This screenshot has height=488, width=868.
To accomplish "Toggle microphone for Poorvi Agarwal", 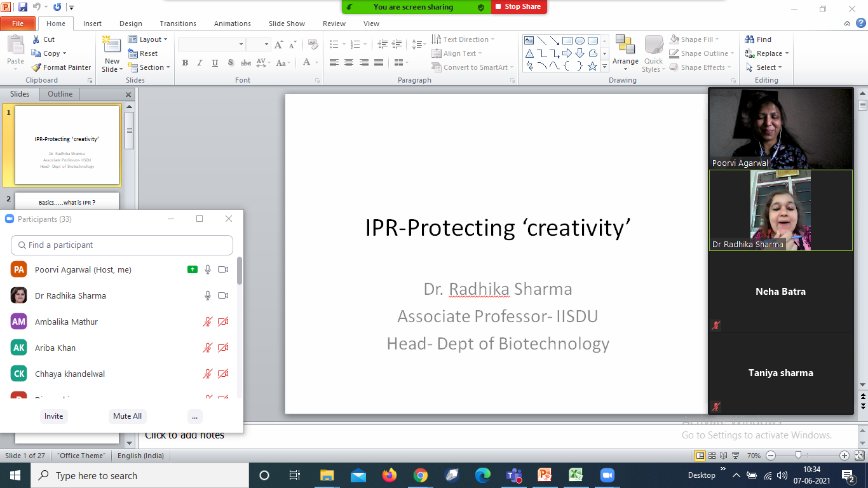I will click(x=207, y=270).
